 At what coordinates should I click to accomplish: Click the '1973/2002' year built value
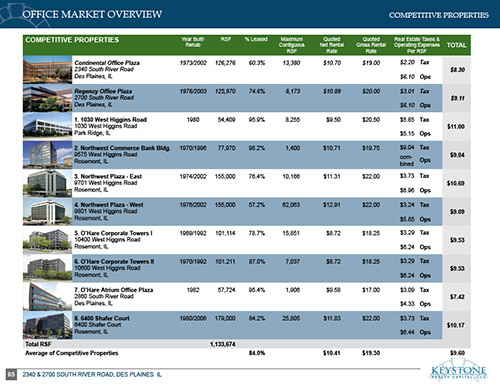[x=193, y=63]
